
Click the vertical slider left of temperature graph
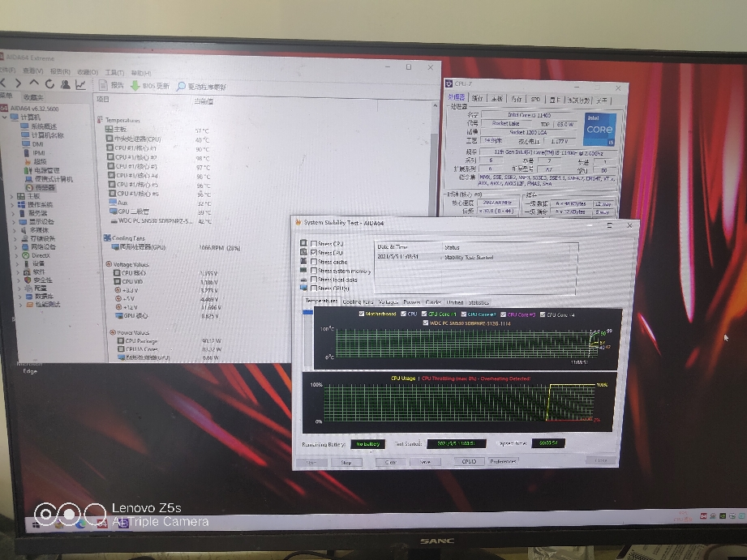point(307,339)
